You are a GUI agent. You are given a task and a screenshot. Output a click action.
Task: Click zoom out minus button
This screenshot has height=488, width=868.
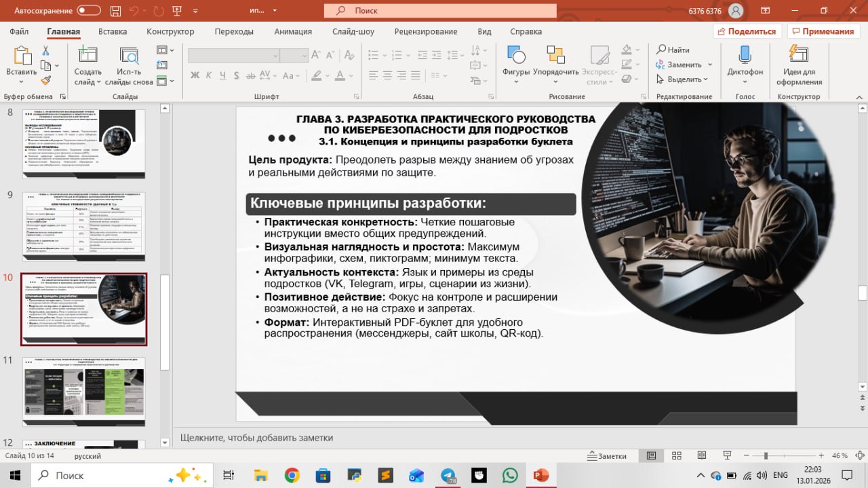747,455
